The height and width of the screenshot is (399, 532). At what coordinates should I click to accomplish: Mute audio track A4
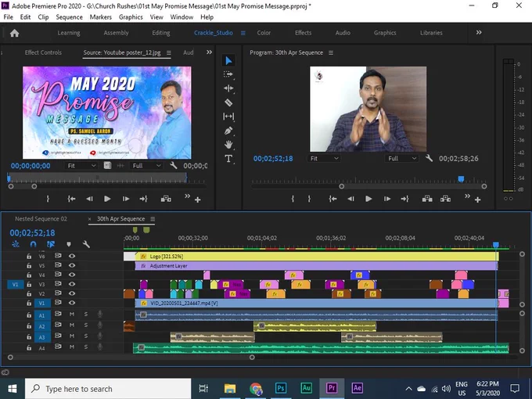coord(72,347)
